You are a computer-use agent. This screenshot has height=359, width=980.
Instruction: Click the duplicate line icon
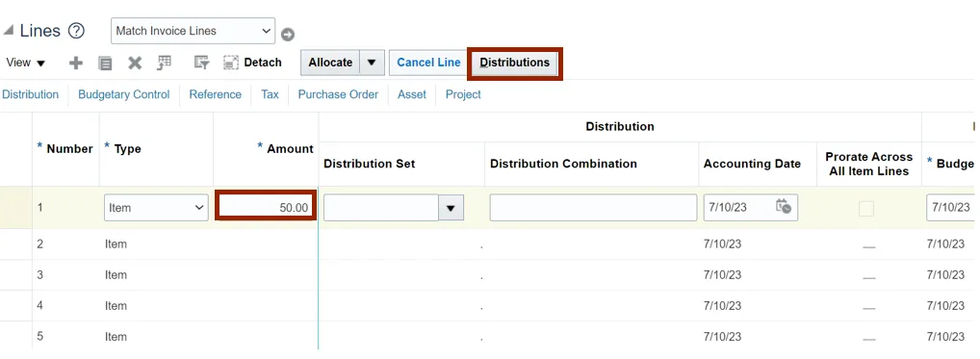(105, 64)
